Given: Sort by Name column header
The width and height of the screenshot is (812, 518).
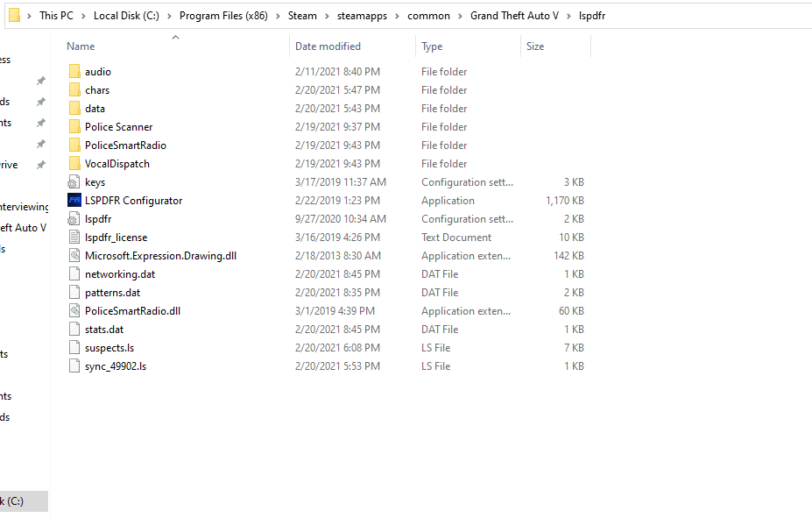Looking at the screenshot, I should pyautogui.click(x=81, y=46).
